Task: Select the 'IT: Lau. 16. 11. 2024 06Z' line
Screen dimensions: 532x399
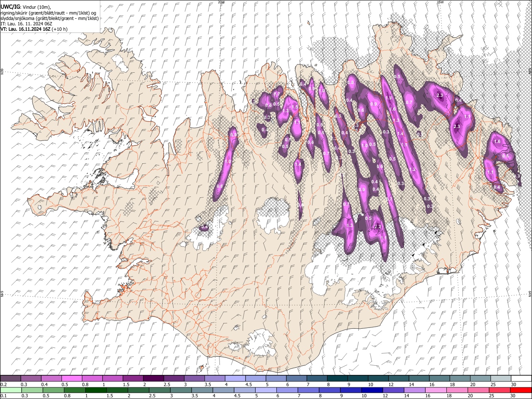Action: (x=27, y=24)
